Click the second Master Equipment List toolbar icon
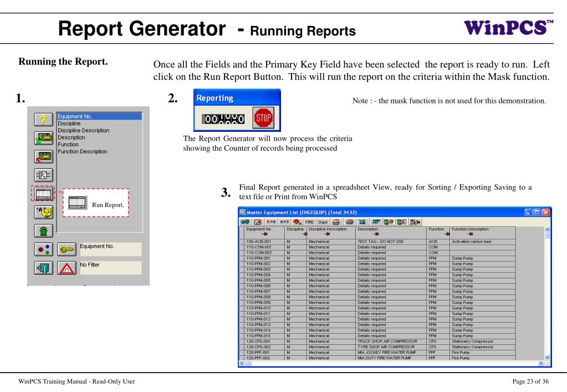567x392 pixels. pyautogui.click(x=258, y=222)
